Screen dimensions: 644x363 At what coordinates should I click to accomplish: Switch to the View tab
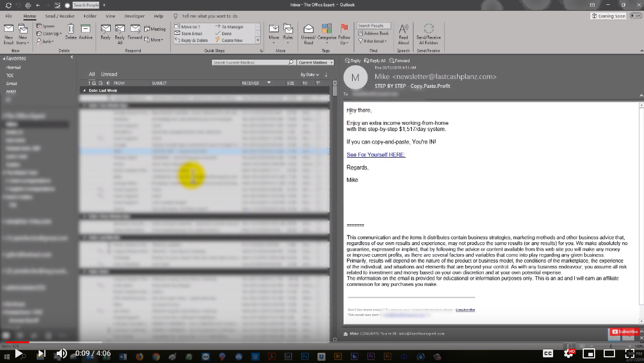111,16
